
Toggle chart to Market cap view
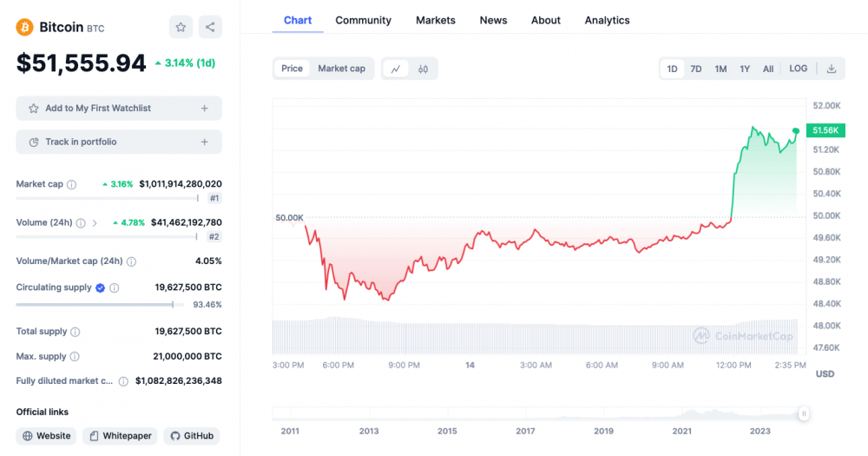[341, 69]
